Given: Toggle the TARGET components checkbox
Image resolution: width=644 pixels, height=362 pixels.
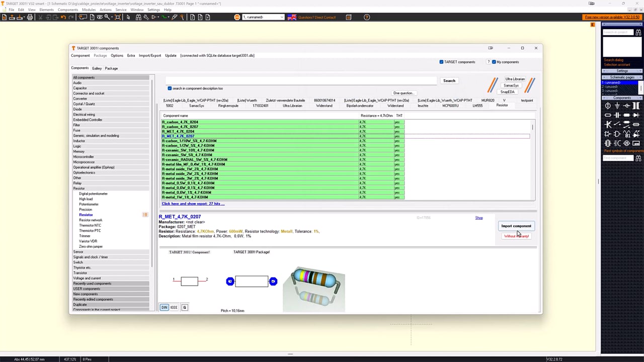Looking at the screenshot, I should [441, 62].
